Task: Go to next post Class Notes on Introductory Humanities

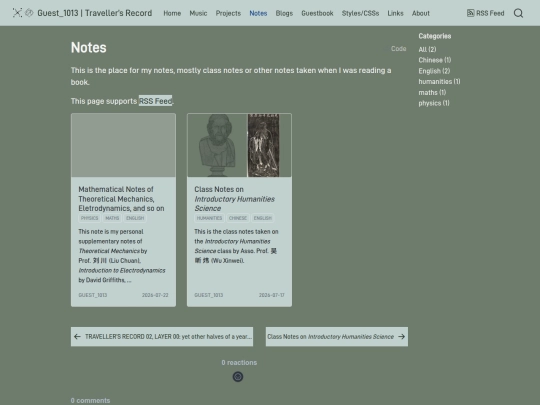Action: pyautogui.click(x=337, y=337)
